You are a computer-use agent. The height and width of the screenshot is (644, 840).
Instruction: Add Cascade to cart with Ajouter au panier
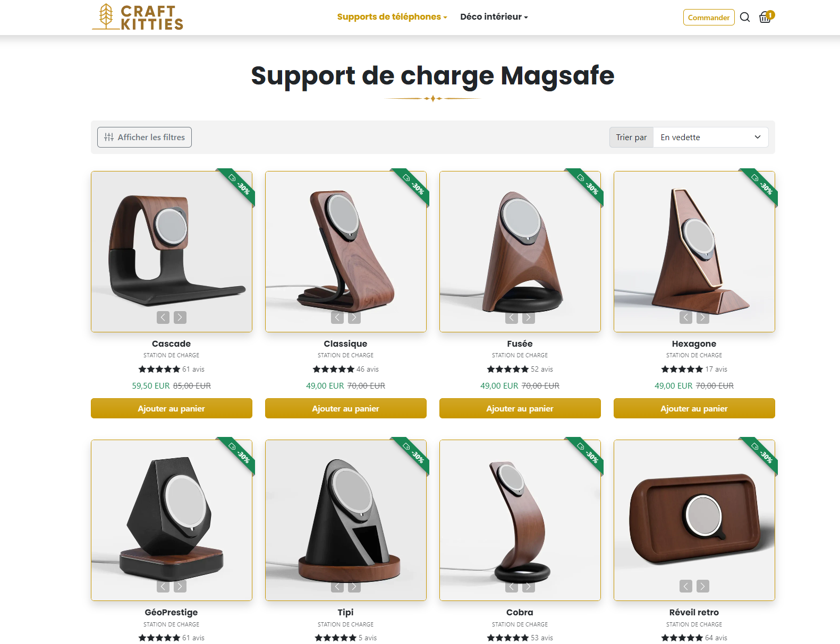(x=172, y=408)
